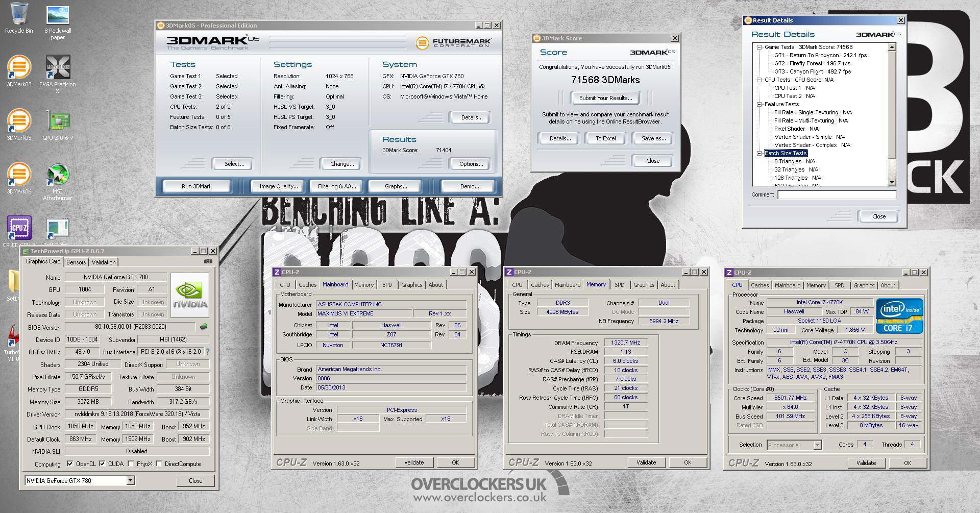Click the BIOS save icon in GPU-Z
Image resolution: width=980 pixels, height=513 pixels.
[203, 326]
